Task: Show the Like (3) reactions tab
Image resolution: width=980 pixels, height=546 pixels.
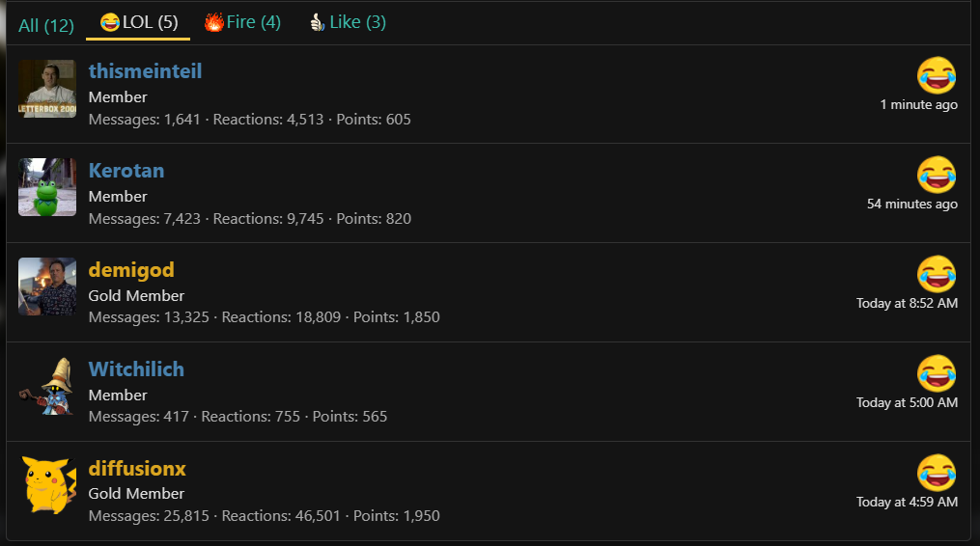Action: [x=347, y=22]
